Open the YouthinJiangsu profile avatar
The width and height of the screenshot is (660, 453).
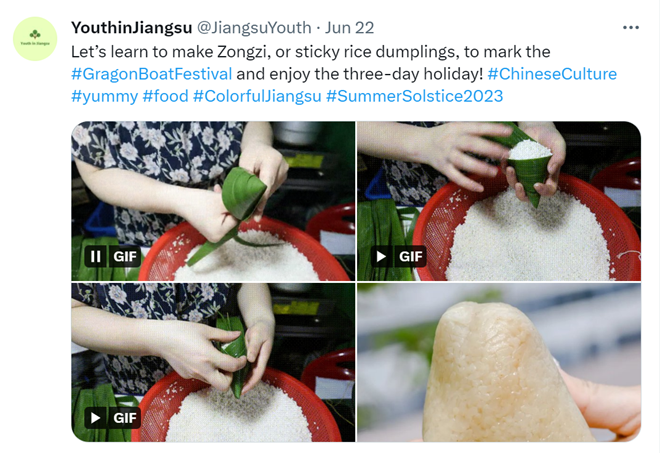35,39
